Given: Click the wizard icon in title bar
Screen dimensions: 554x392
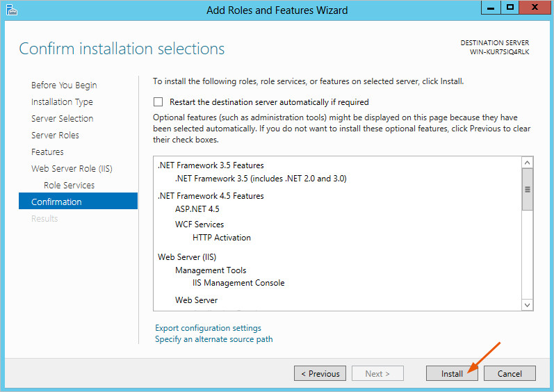Looking at the screenshot, I should (10, 10).
